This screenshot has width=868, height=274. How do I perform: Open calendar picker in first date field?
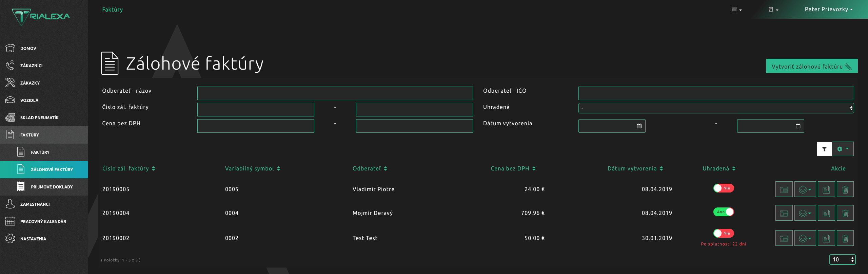[639, 126]
